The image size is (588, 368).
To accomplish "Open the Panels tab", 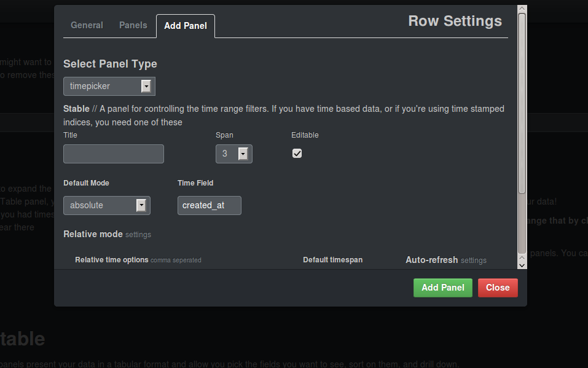I will [x=133, y=25].
